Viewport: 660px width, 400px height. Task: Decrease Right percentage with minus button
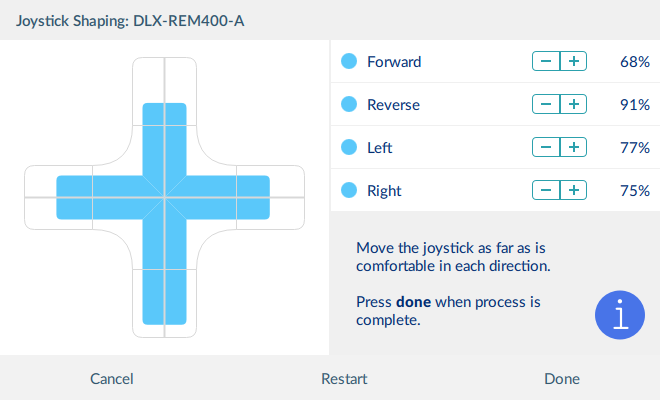click(x=546, y=190)
